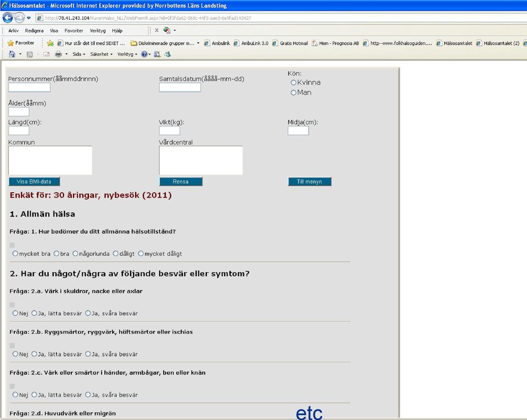Open the Hem - Prognosia AB bookmark
The height and width of the screenshot is (420, 527).
[x=335, y=43]
